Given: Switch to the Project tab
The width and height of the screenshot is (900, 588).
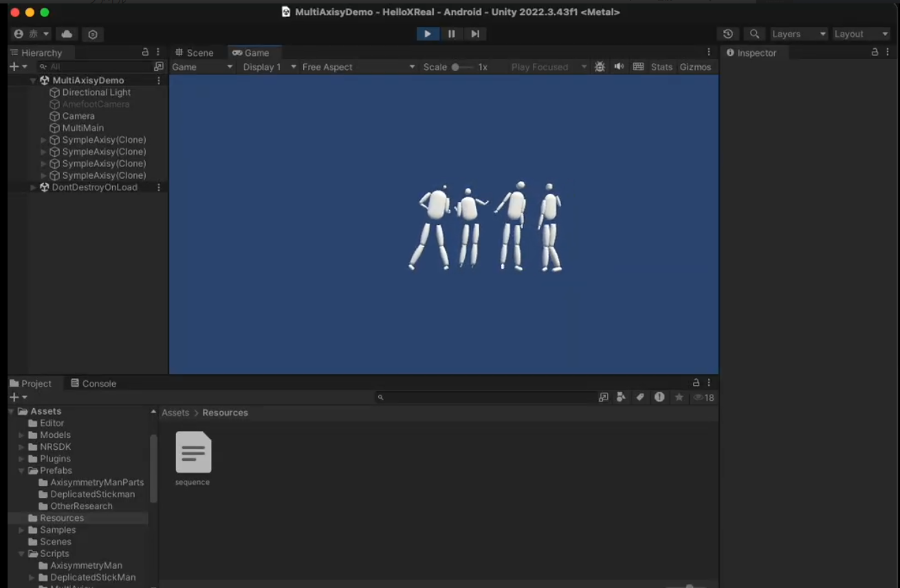Looking at the screenshot, I should click(30, 383).
